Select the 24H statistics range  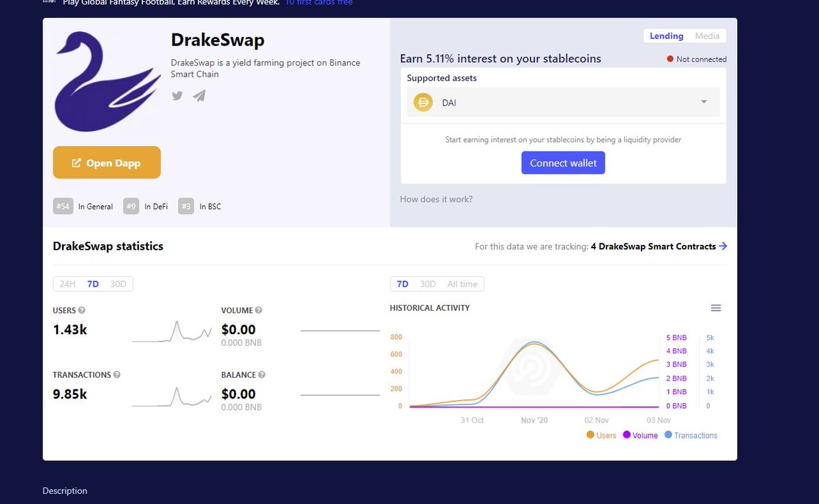point(68,284)
